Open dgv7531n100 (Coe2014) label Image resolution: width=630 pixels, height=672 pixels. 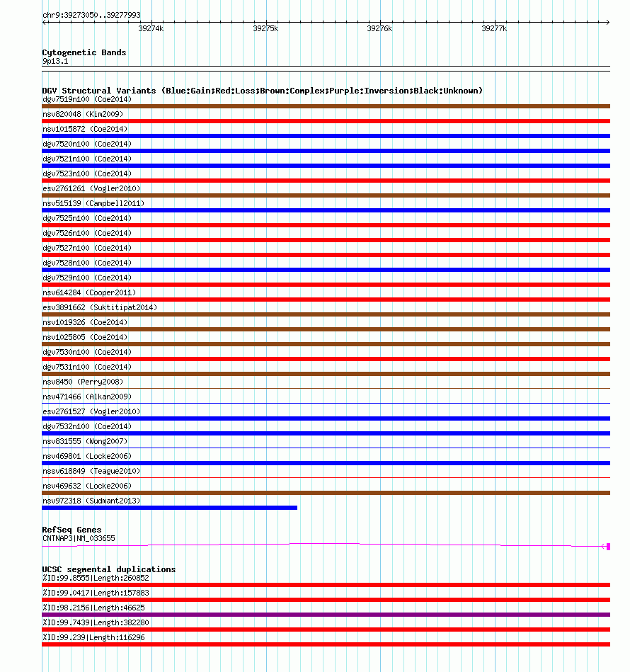point(87,367)
